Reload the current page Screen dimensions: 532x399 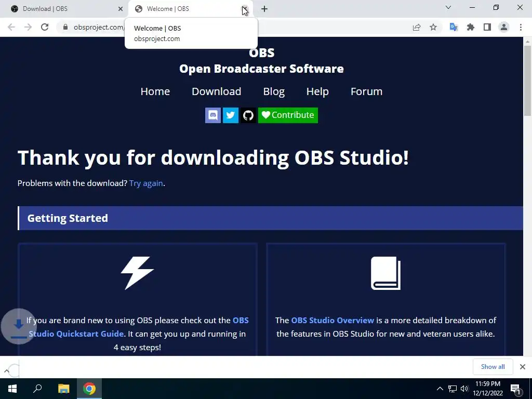[x=45, y=27]
